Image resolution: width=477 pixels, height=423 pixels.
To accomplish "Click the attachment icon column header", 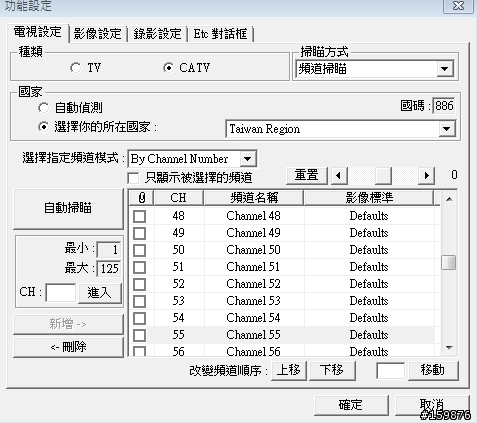I will coord(142,198).
